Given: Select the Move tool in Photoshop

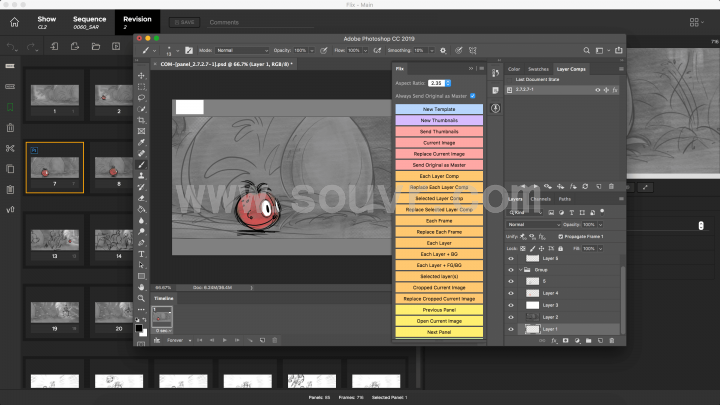Looking at the screenshot, I should coord(141,75).
